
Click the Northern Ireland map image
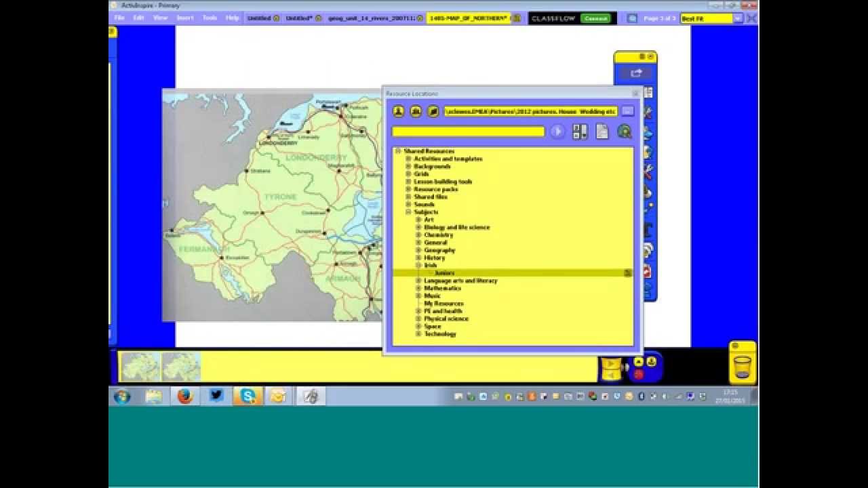coord(273,207)
